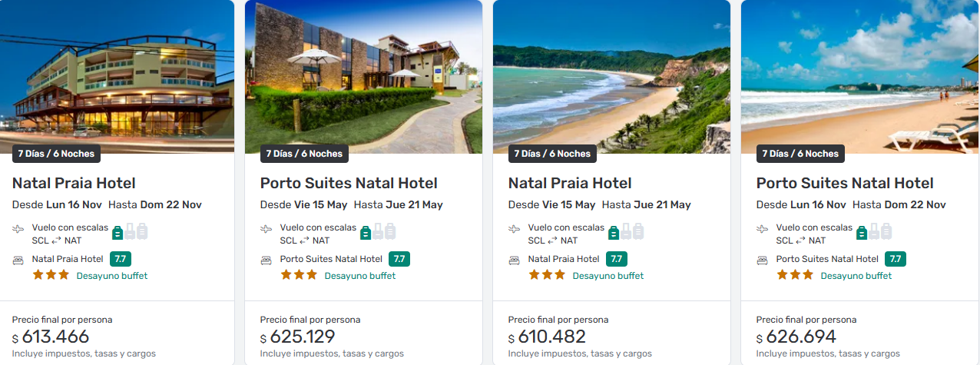This screenshot has width=980, height=365.
Task: Click the 7.7 rating badge in the $626.694 card
Action: [896, 259]
